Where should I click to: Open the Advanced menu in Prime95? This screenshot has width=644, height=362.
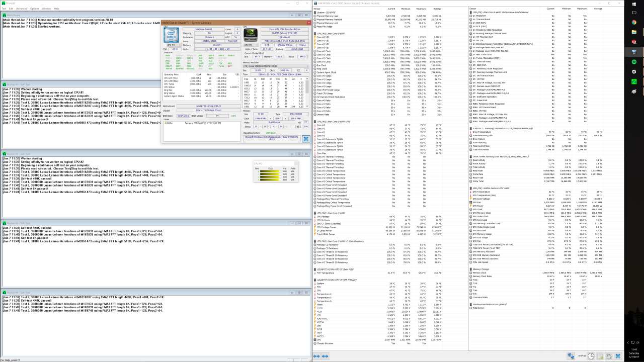(x=22, y=9)
